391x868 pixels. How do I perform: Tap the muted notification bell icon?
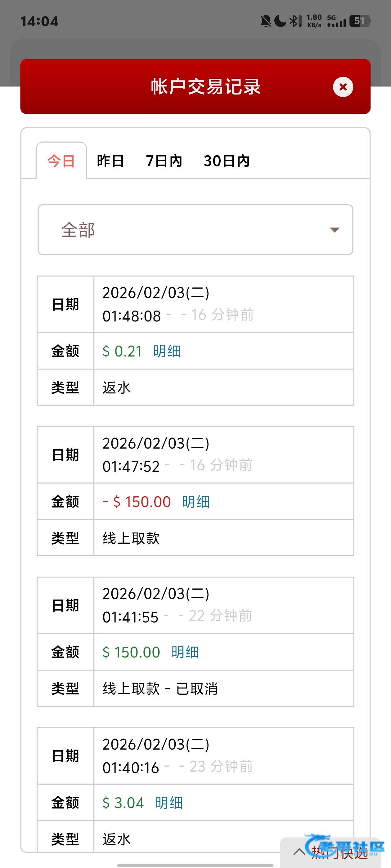[x=266, y=21]
